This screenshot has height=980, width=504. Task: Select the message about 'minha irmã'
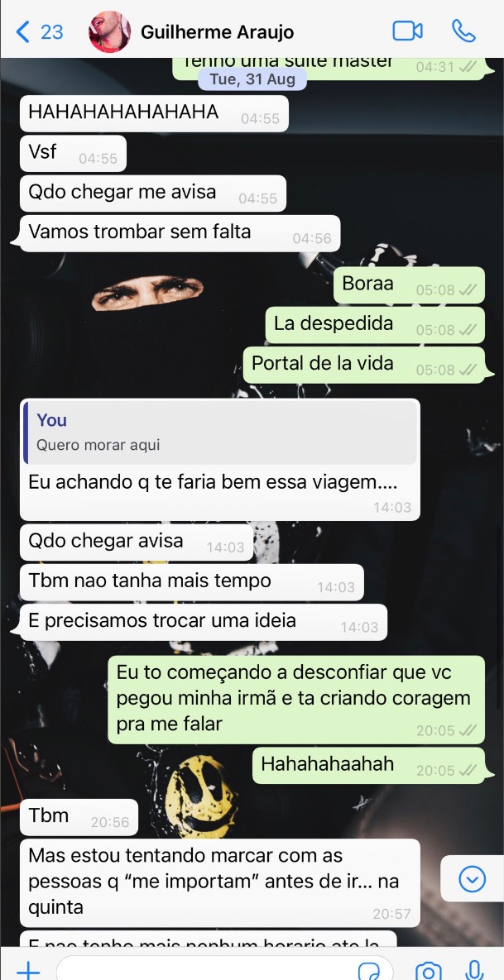[296, 700]
